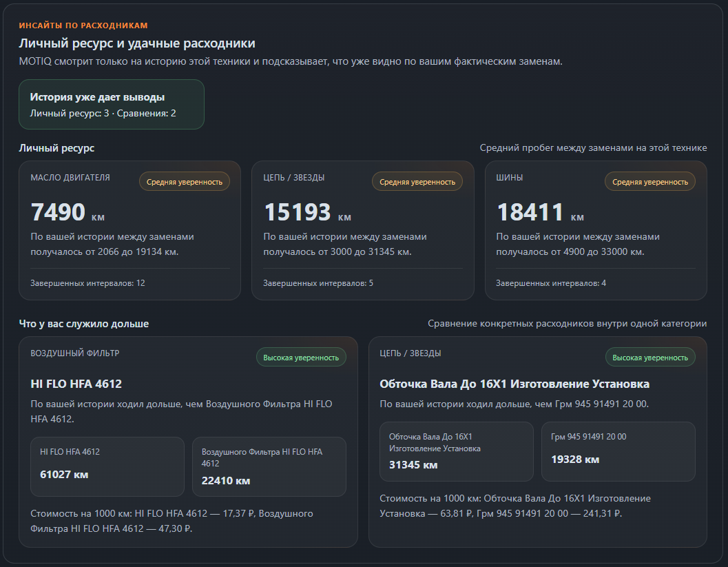Screen dimensions: 728x567
Task: Развернуть панель «История уже дает выводы»
Action: [x=112, y=105]
